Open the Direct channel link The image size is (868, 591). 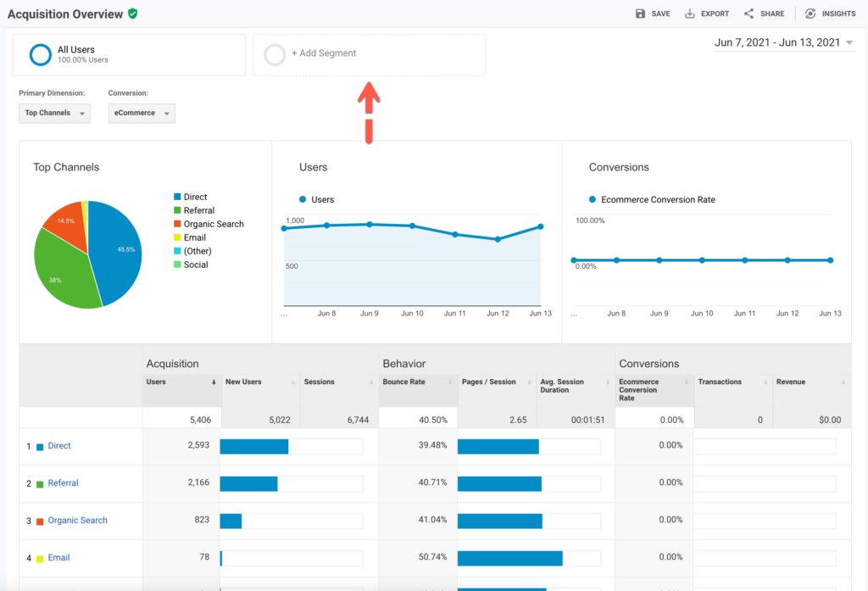pyautogui.click(x=59, y=446)
